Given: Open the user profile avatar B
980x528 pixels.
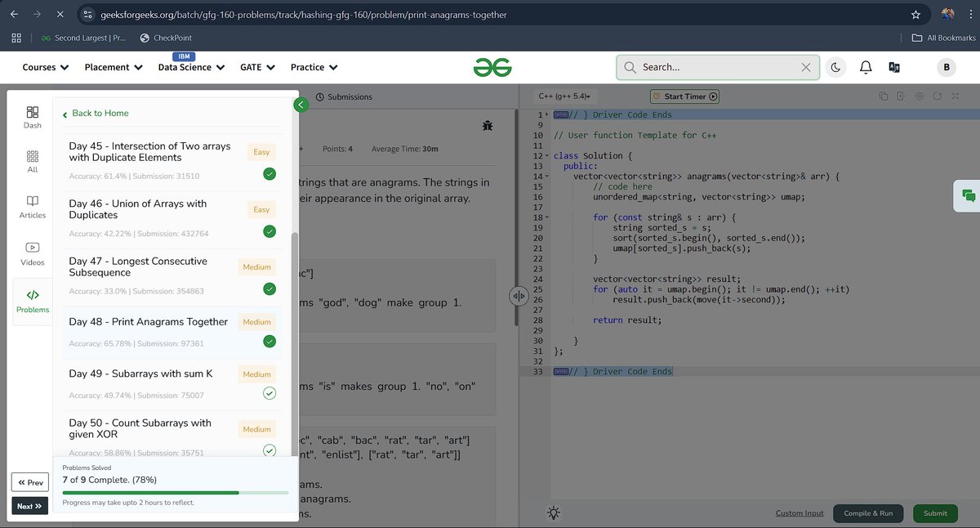Looking at the screenshot, I should click(x=946, y=67).
